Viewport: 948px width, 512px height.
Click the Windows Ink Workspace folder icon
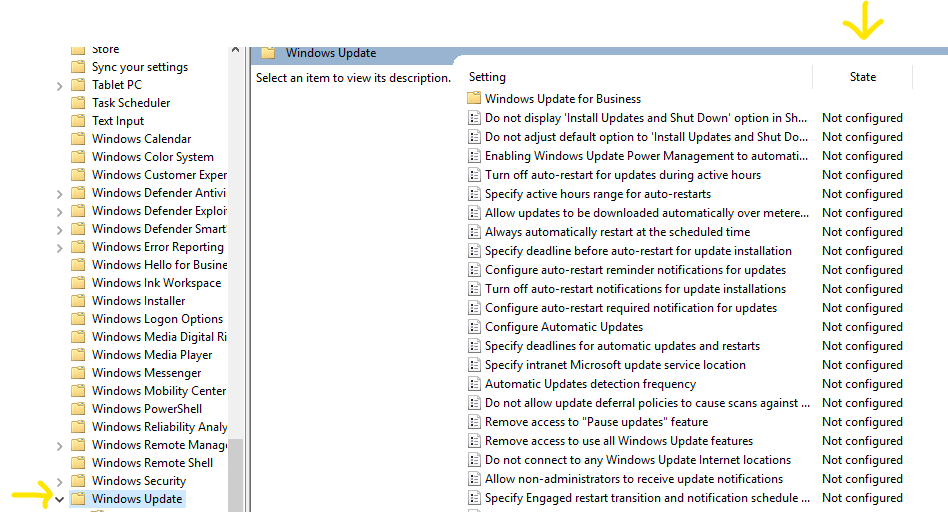point(78,282)
